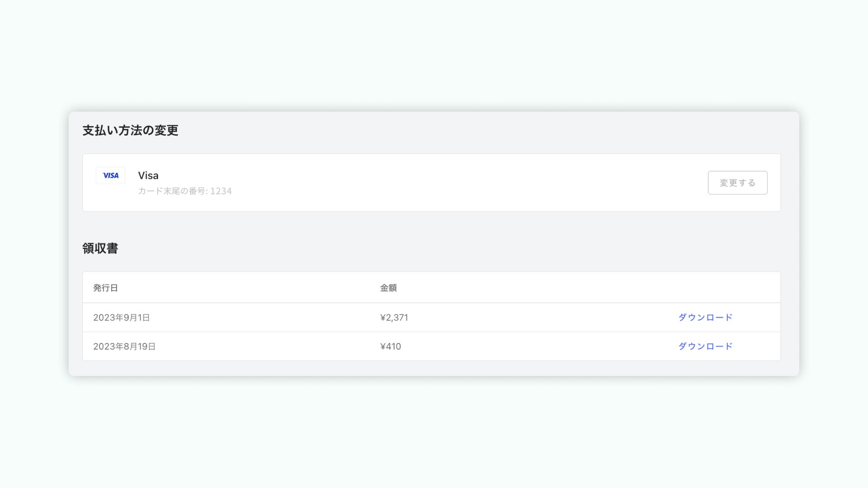This screenshot has width=868, height=488.
Task: Click the 発行日 column header
Action: pyautogui.click(x=105, y=288)
